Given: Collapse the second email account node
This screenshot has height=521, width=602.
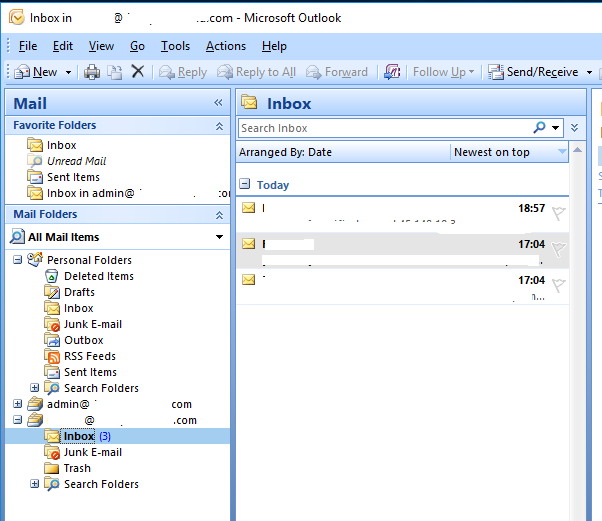Looking at the screenshot, I should point(18,420).
